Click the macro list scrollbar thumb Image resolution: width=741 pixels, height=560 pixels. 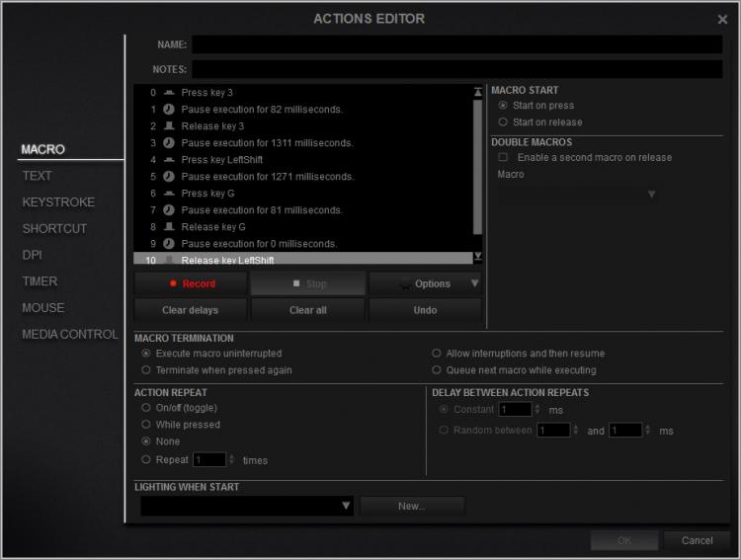coord(478,166)
